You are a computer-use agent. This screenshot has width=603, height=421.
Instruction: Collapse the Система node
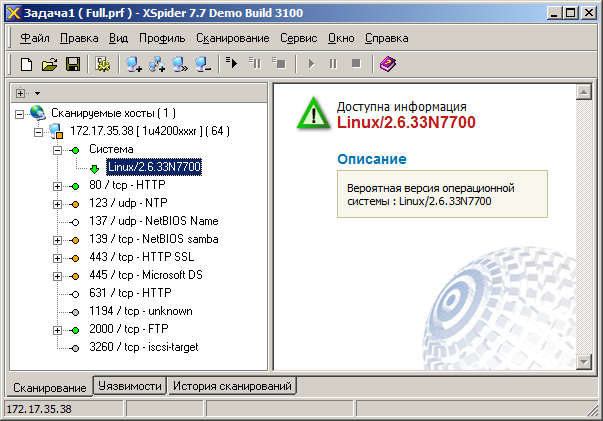point(57,150)
